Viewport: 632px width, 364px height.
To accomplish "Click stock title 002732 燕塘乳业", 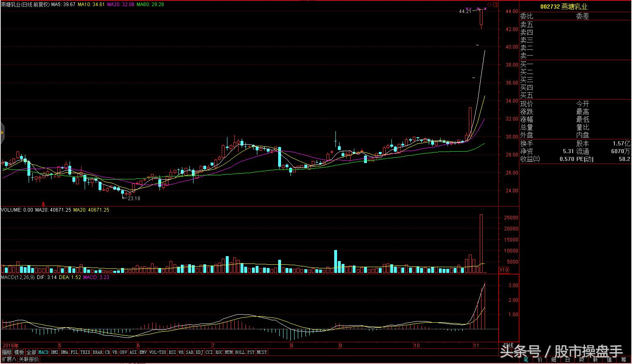I will tap(564, 7).
